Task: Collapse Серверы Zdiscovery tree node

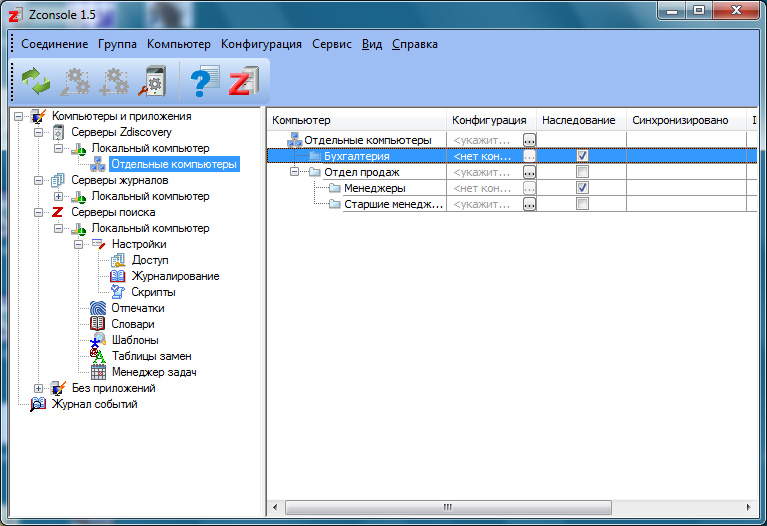Action: pyautogui.click(x=38, y=133)
